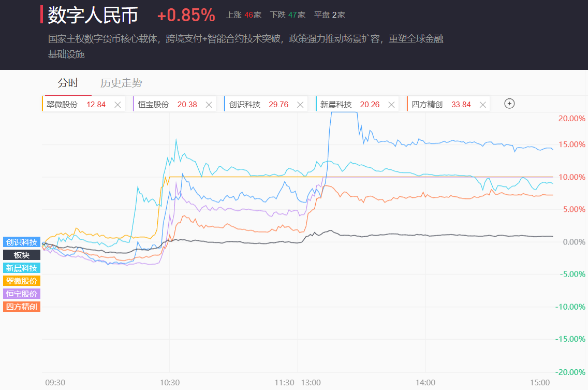Open the 历史走势 tab
Image resolution: width=588 pixels, height=390 pixels.
pyautogui.click(x=121, y=83)
